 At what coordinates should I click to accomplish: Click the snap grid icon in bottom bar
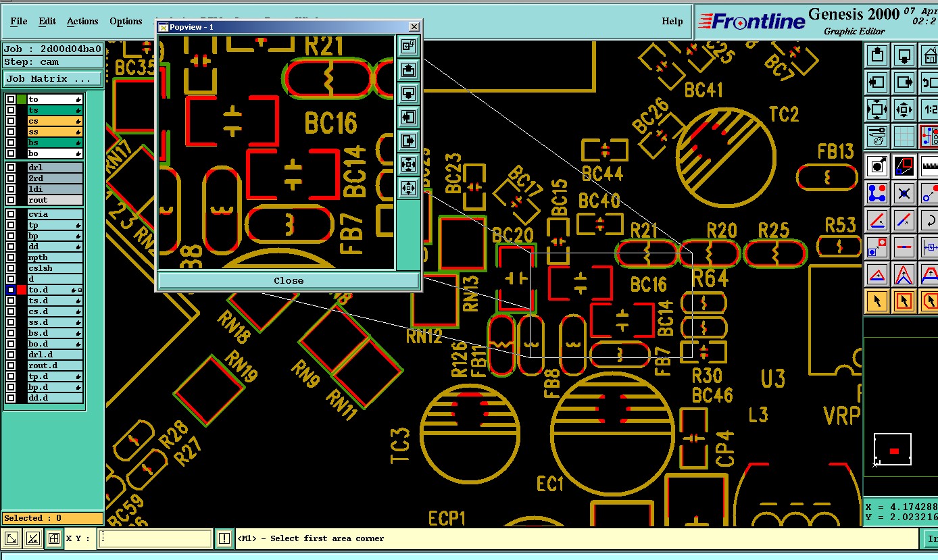coord(54,538)
